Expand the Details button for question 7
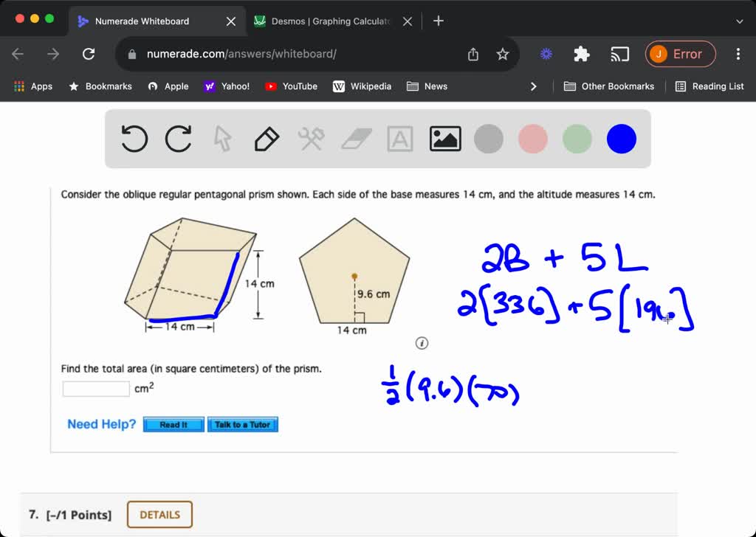 [159, 515]
